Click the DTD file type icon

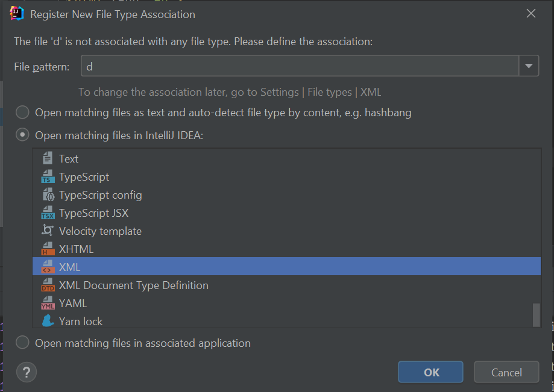[x=48, y=285]
